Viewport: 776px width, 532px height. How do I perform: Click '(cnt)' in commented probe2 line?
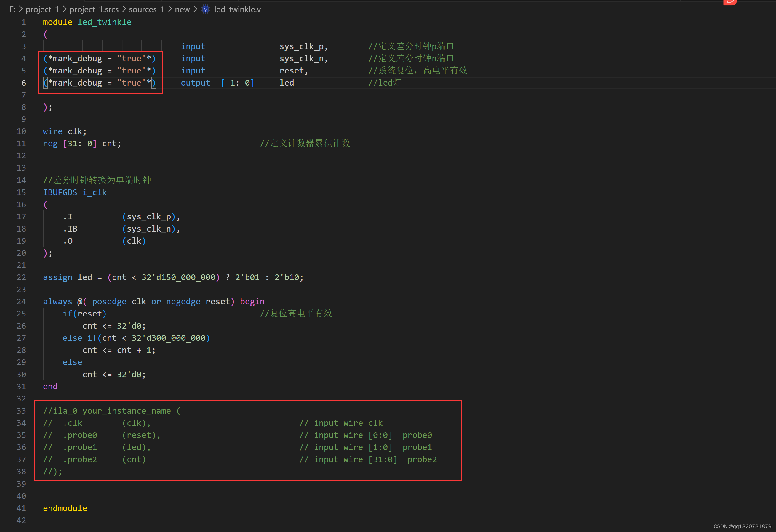tap(134, 460)
